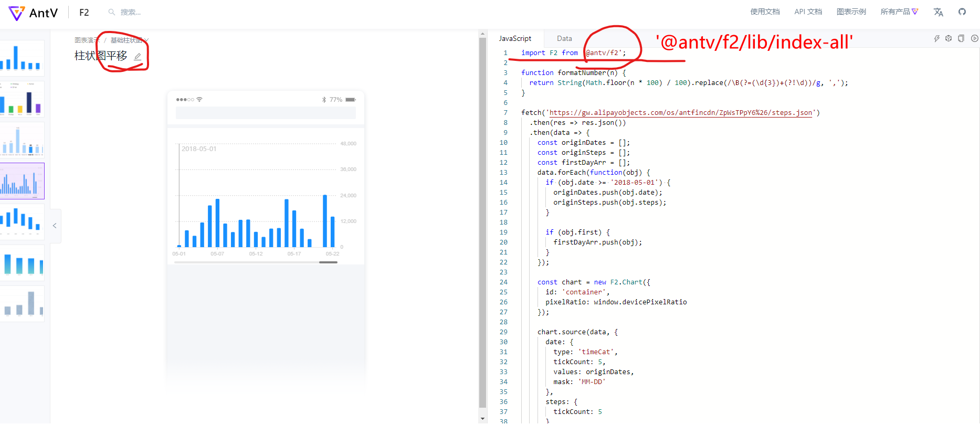Click the 图表演示 breadcrumb link
Viewport: 980px width, 446px height.
(x=87, y=40)
